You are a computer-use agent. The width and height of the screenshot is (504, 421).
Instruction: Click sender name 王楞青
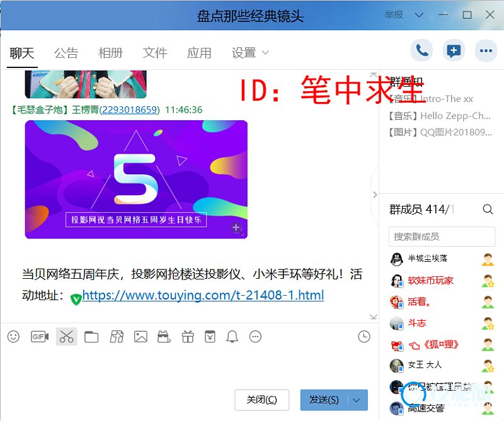85,110
